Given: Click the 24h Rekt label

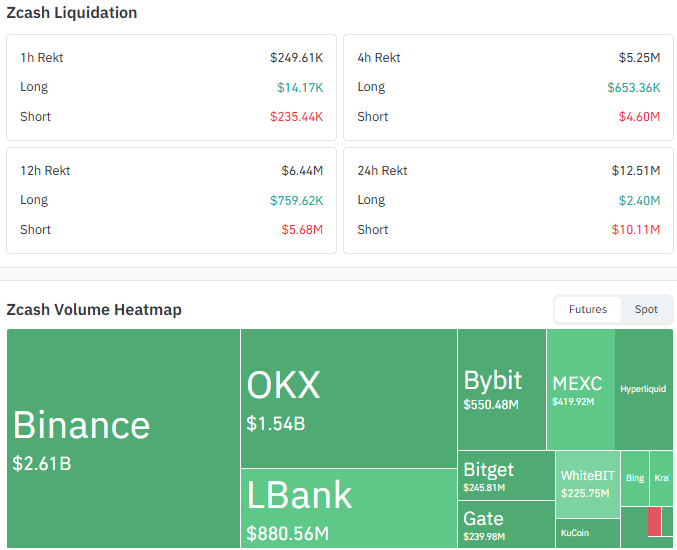Looking at the screenshot, I should [382, 171].
